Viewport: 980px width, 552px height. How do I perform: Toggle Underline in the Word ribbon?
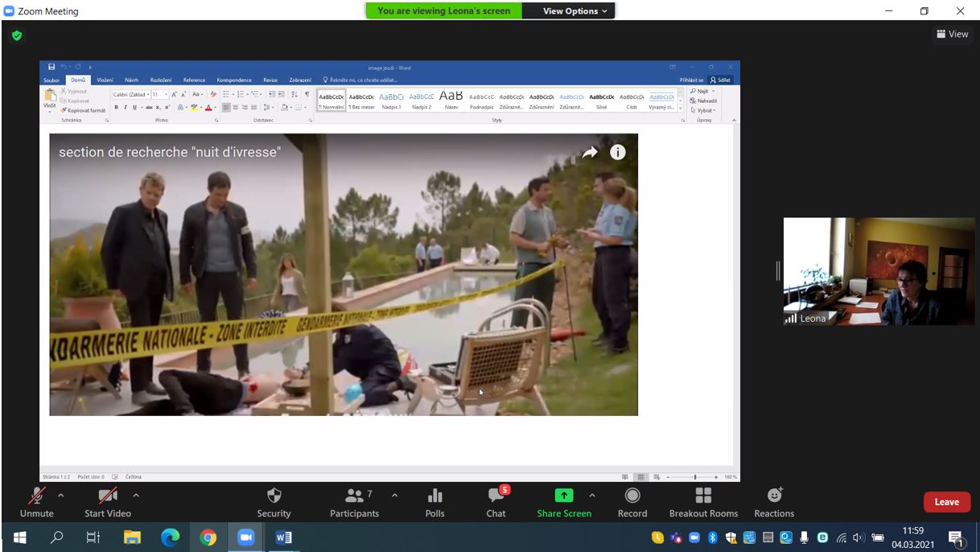(134, 107)
